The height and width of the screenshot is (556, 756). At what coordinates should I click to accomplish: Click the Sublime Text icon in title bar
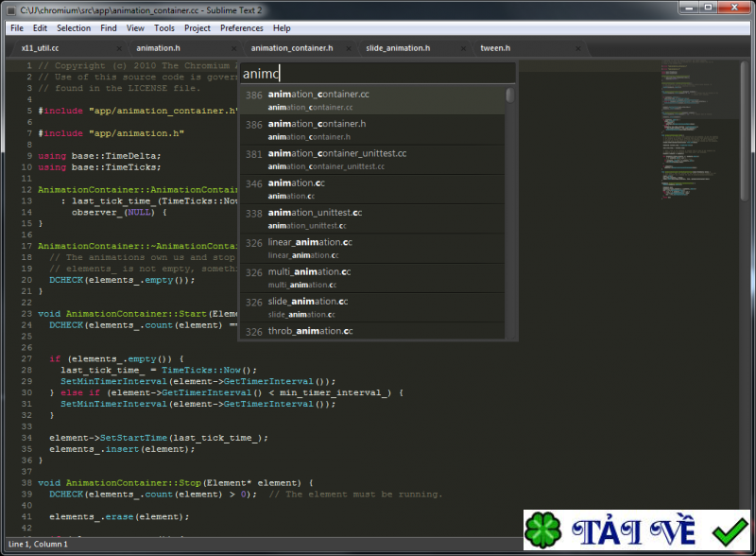pos(10,9)
